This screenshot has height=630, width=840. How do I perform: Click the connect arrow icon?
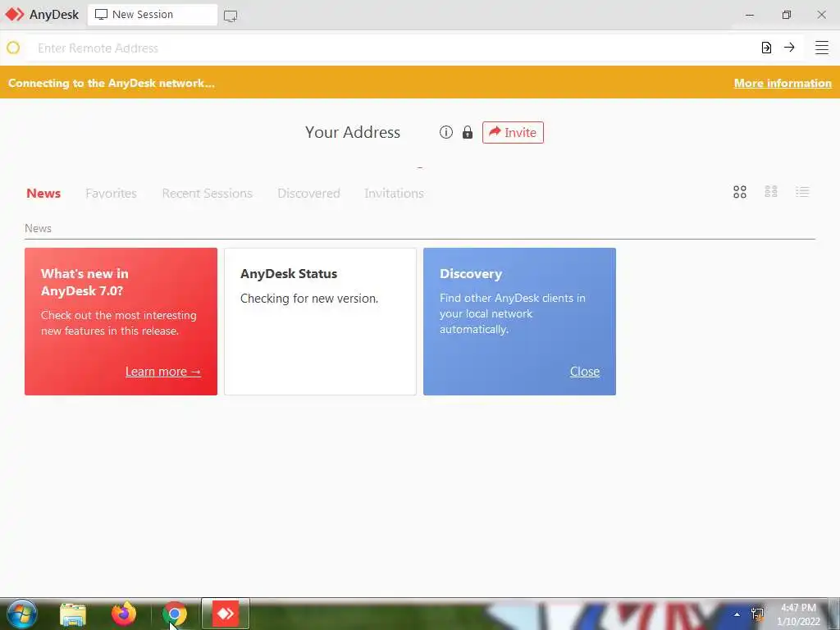pyautogui.click(x=789, y=48)
